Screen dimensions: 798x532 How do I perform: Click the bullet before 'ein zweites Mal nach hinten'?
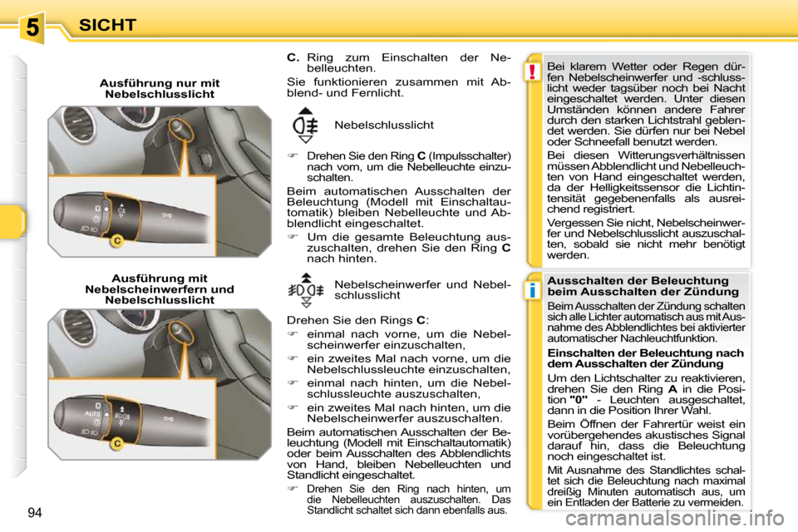click(x=292, y=406)
